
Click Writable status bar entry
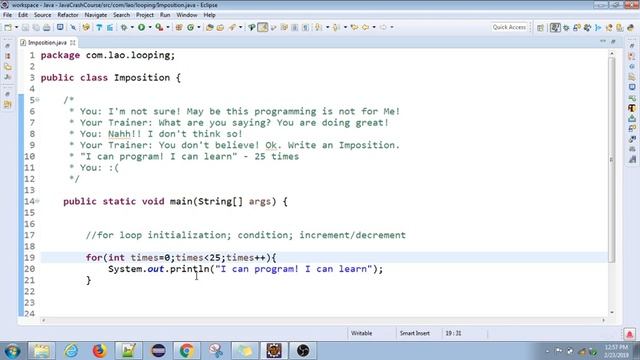(362, 333)
